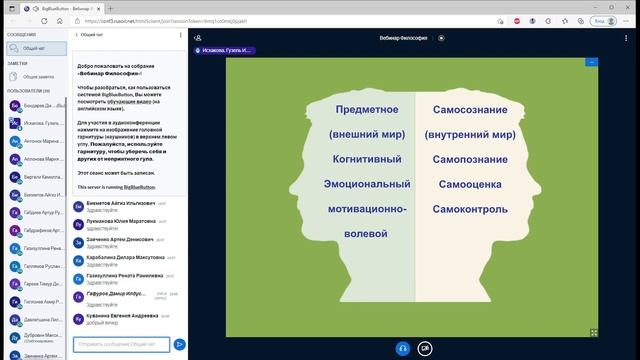Open the browser favorites star

point(565,21)
